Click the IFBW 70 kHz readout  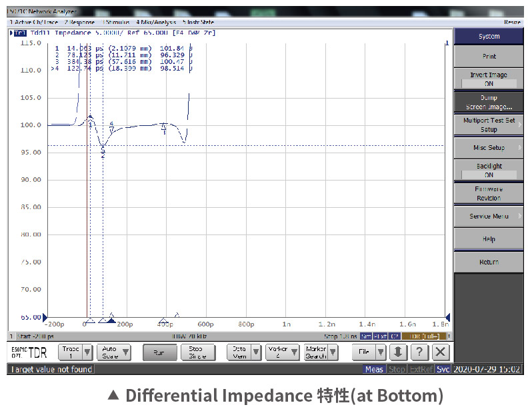click(x=189, y=336)
